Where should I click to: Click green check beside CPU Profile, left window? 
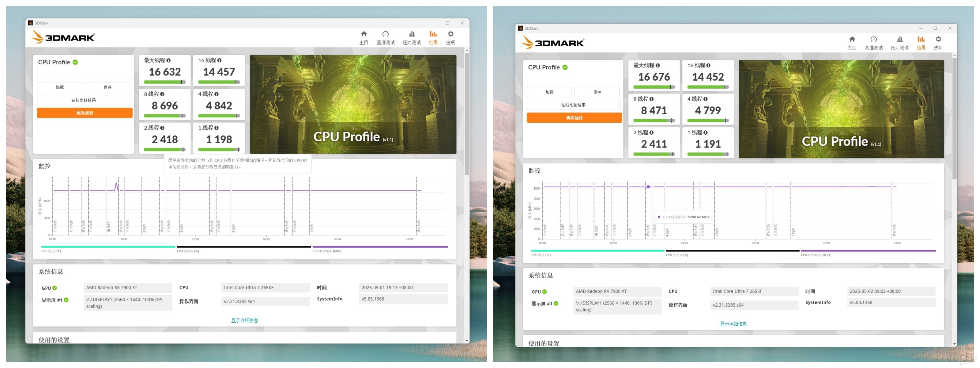point(75,62)
